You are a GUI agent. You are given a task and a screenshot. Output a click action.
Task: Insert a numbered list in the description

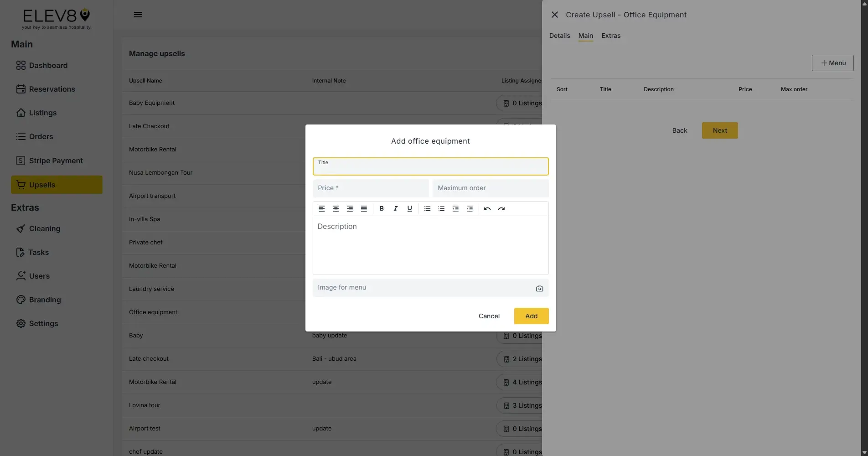[x=441, y=208]
